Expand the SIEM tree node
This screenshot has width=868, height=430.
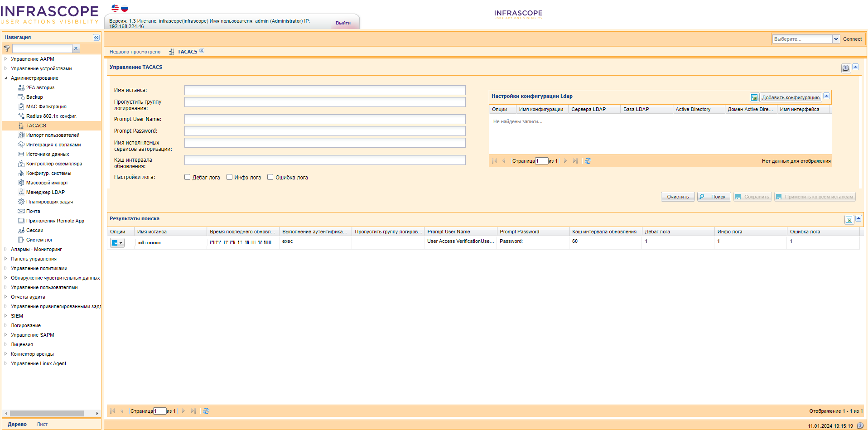tap(5, 316)
